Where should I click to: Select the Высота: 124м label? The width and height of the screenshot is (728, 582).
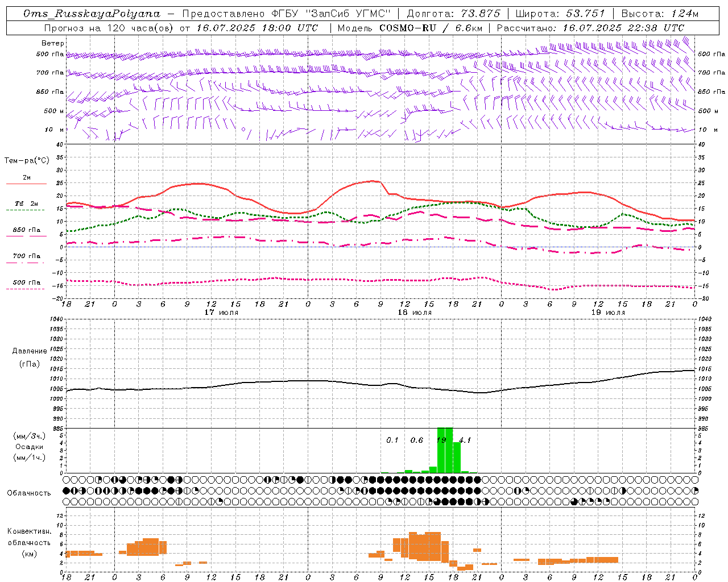(660, 14)
